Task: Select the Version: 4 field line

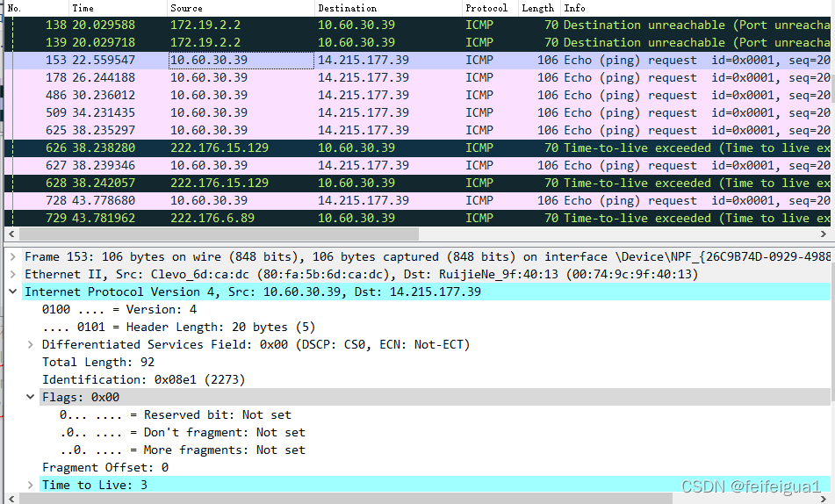Action: (x=119, y=310)
